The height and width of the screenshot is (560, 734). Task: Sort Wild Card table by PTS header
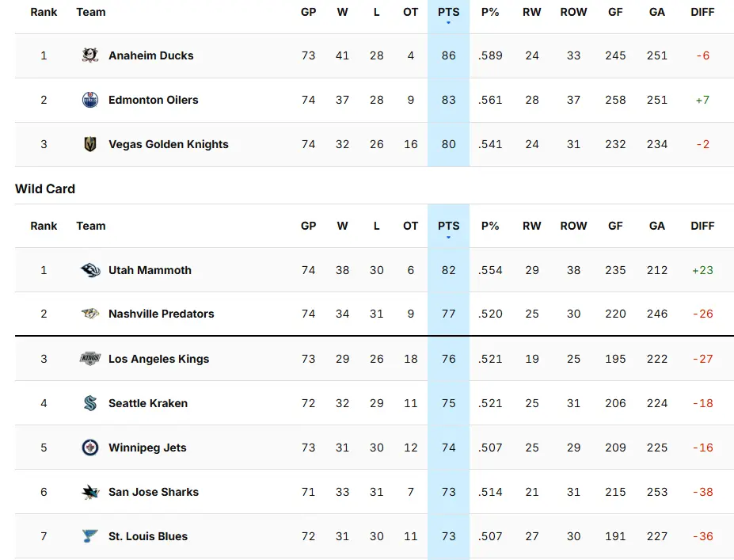point(448,226)
